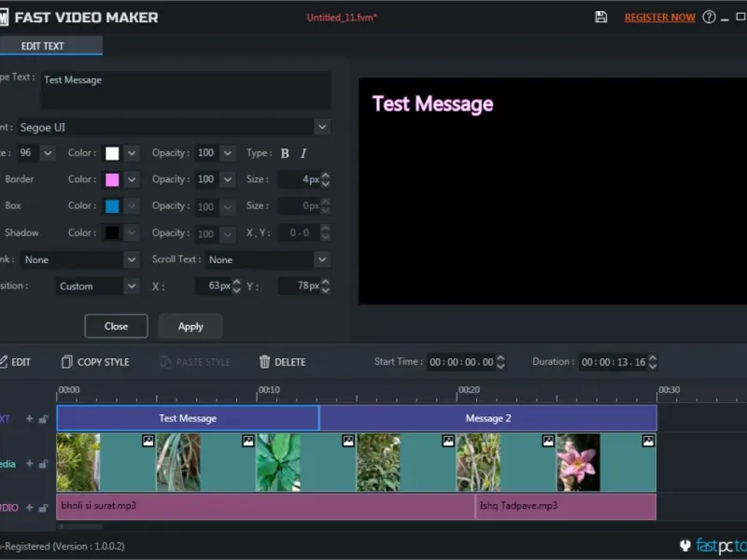Screen dimensions: 747x560
Task: Adjust the border size stepper
Action: click(x=325, y=179)
